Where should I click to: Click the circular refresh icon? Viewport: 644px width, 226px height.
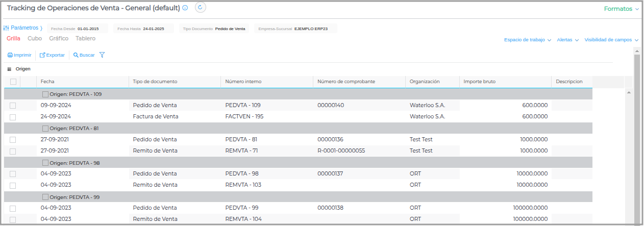(201, 7)
